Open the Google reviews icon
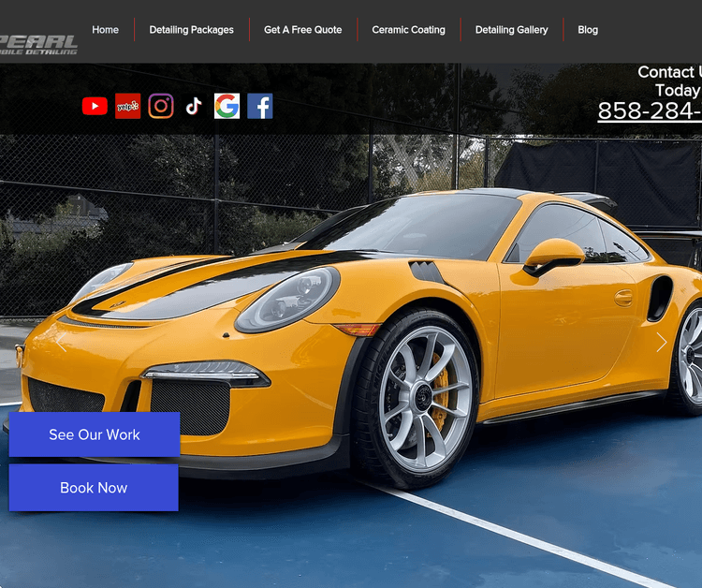The image size is (702, 588). (x=227, y=106)
